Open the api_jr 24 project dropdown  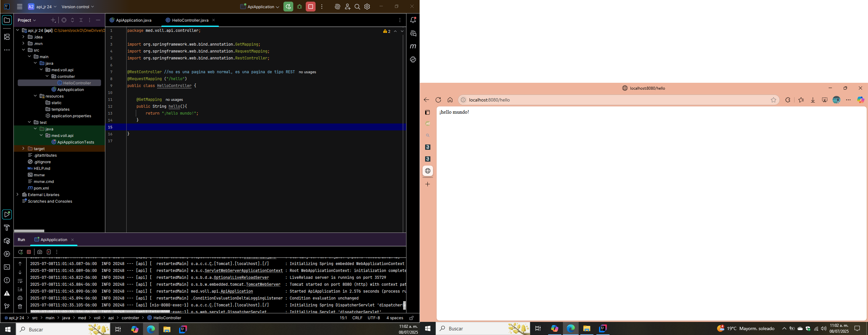42,7
